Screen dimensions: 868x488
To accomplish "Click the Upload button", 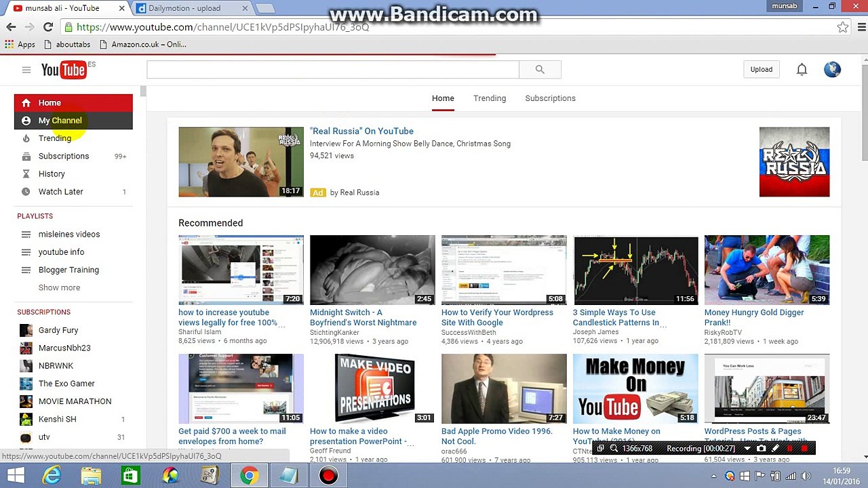I will tap(761, 69).
